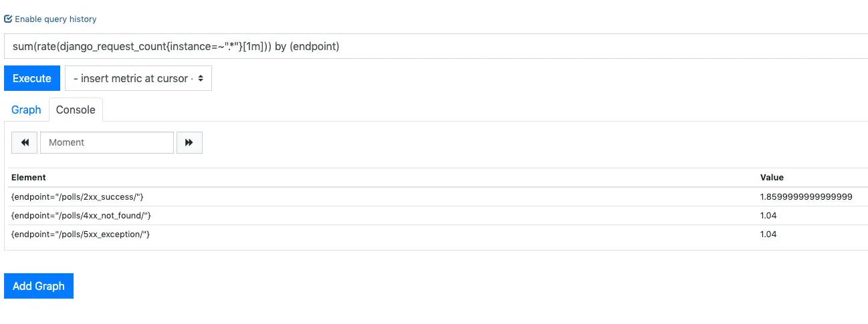
Task: Click the Element column header
Action: [29, 178]
